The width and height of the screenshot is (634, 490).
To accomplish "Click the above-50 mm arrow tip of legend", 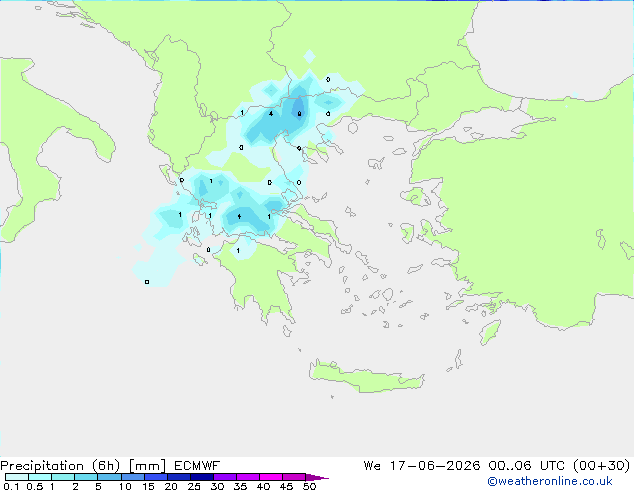I will pos(317,477).
